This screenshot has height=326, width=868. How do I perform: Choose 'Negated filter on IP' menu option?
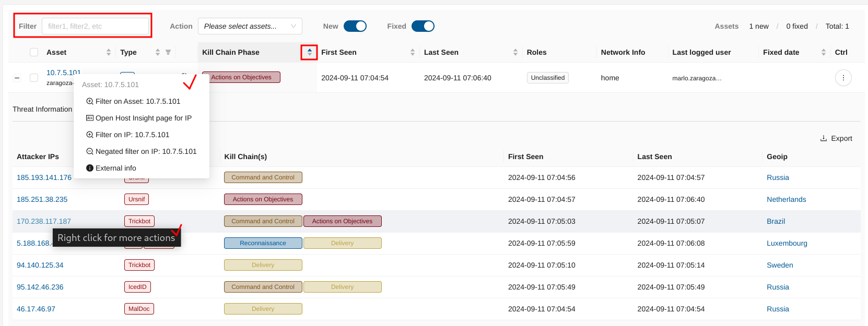click(x=146, y=151)
